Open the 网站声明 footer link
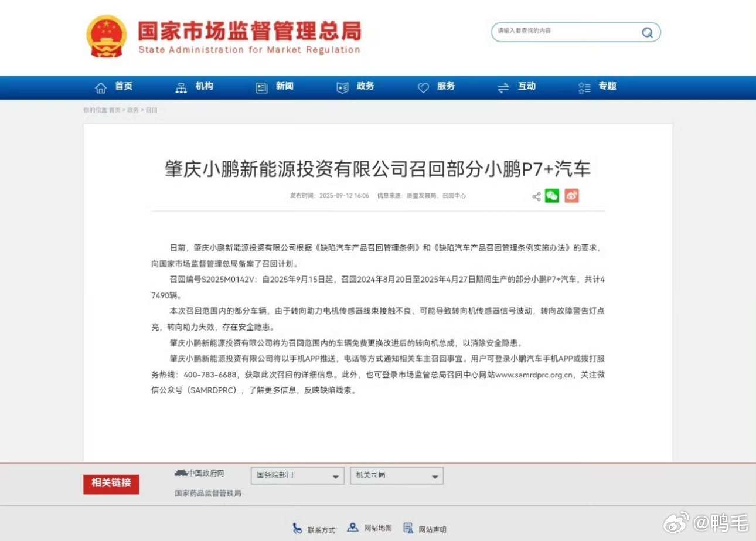The width and height of the screenshot is (756, 541). pos(433,529)
